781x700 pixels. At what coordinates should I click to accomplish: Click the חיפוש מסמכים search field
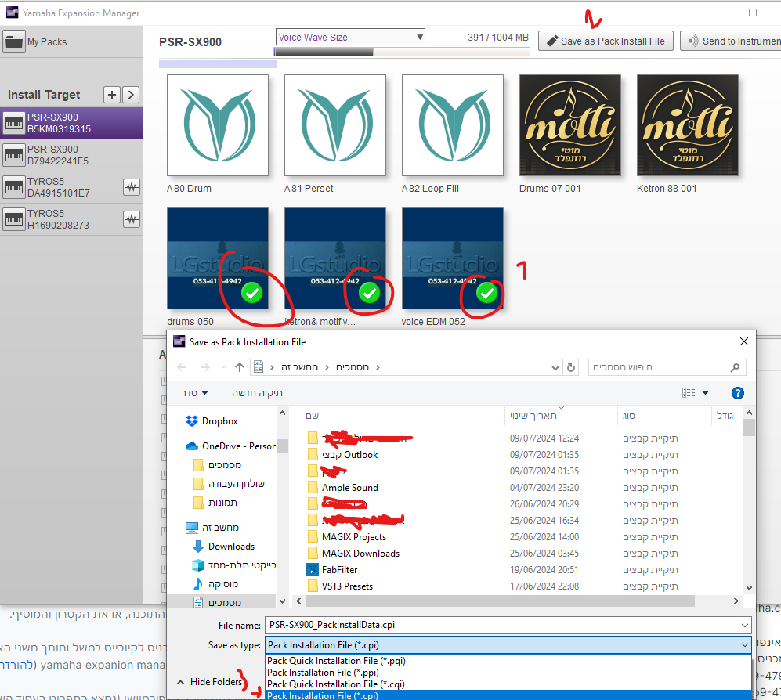click(x=667, y=367)
